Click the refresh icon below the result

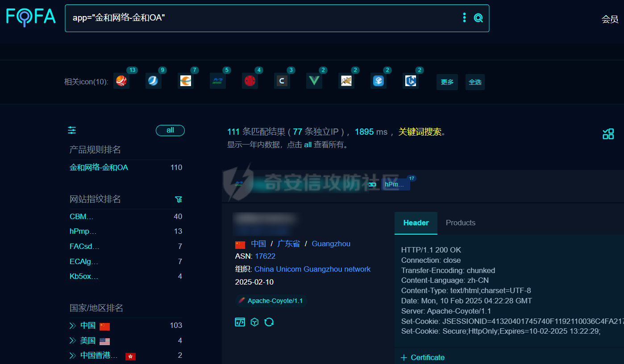point(269,322)
